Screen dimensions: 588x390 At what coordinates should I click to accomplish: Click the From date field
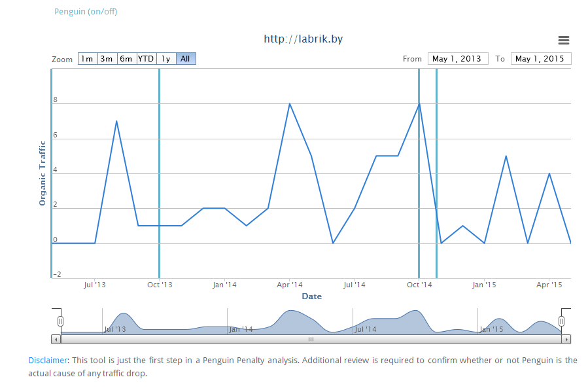(458, 59)
